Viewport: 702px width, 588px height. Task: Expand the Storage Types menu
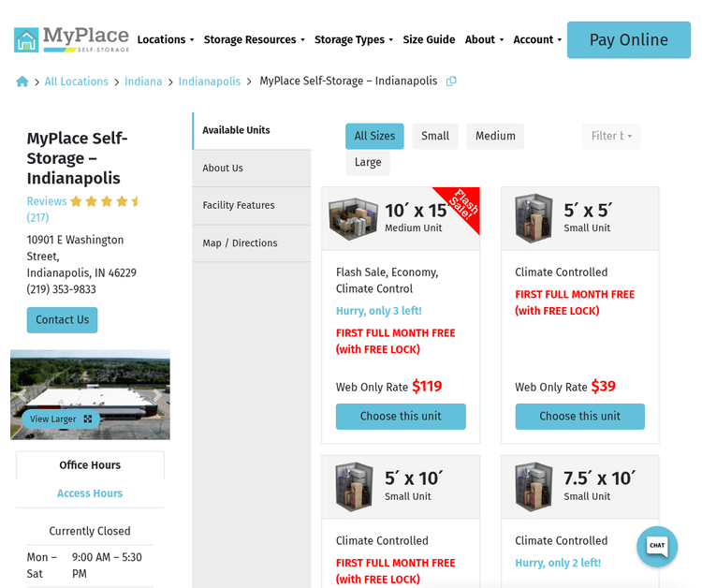[x=354, y=39]
